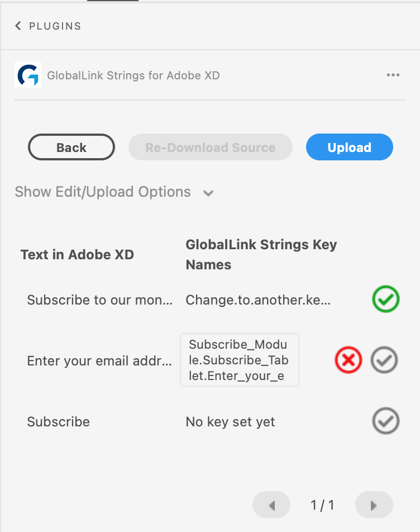
Task: Click the red X cancel key icon
Action: (349, 360)
